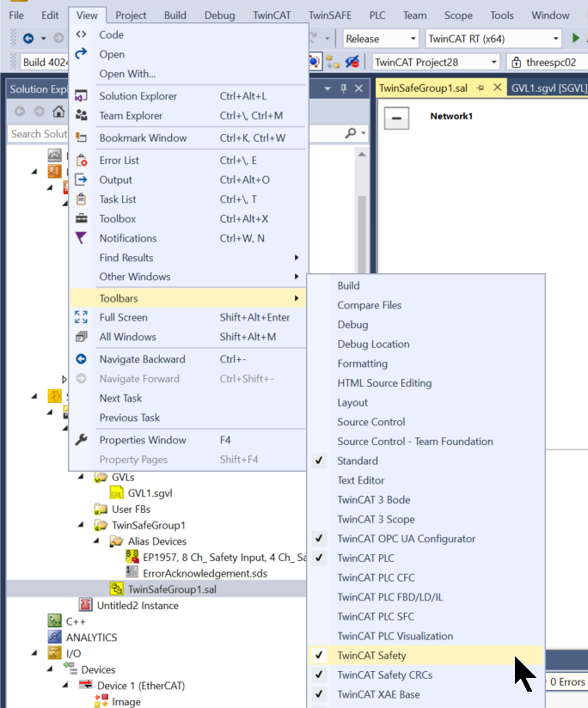Collapse the Alias Devices folder

[x=96, y=540]
